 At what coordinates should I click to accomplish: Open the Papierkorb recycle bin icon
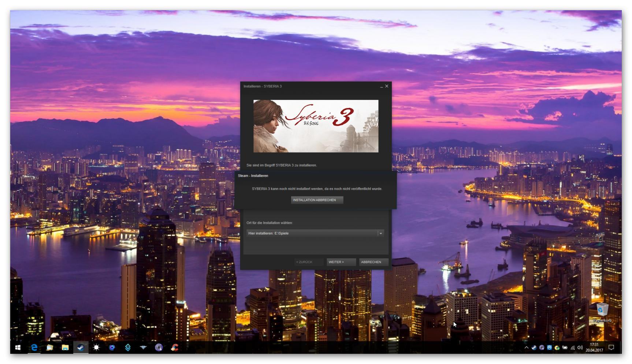pyautogui.click(x=602, y=312)
